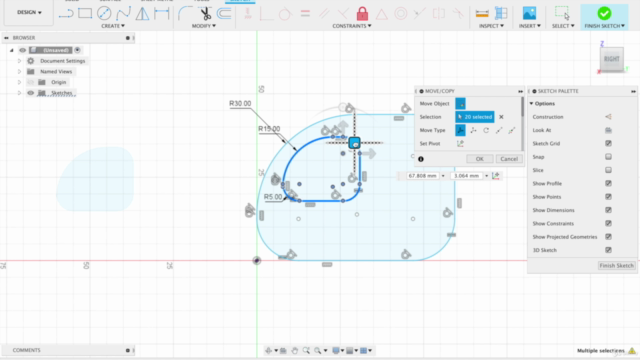This screenshot has width=640, height=360.
Task: Click the Set Pivot icon
Action: point(460,144)
